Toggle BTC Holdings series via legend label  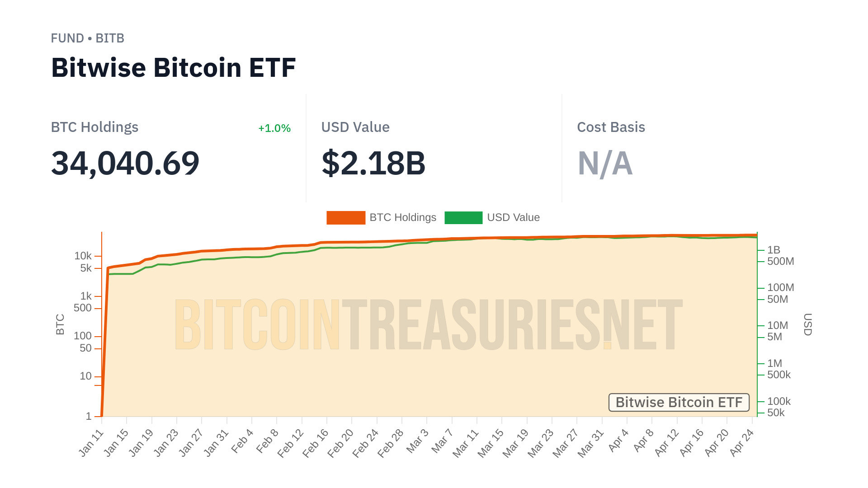403,218
